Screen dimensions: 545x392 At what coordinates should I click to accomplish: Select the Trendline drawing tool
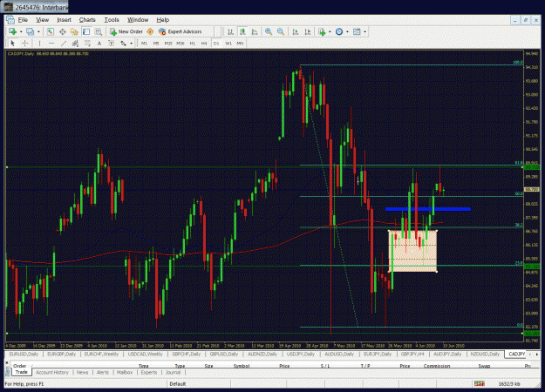tap(64, 43)
